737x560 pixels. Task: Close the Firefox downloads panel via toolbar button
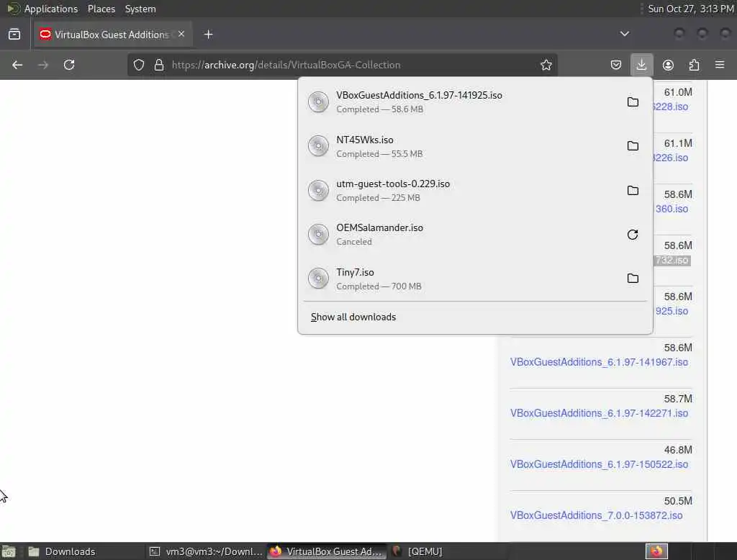click(641, 65)
